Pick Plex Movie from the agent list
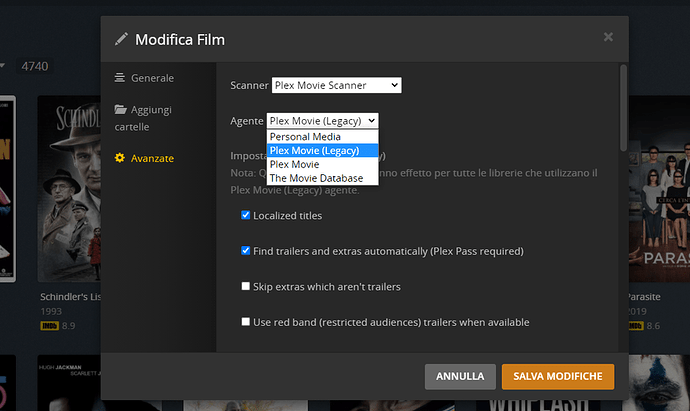The width and height of the screenshot is (690, 411). (295, 164)
